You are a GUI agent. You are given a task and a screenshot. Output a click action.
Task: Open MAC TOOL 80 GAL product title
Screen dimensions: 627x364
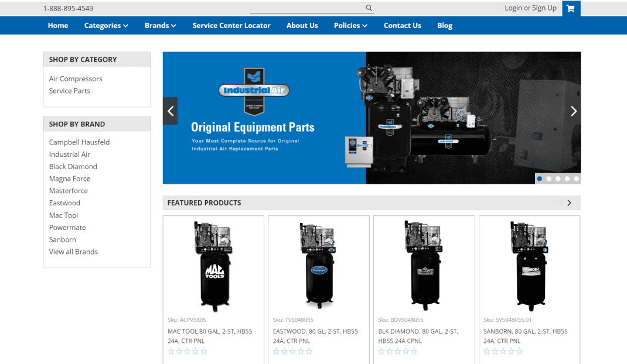(x=210, y=336)
